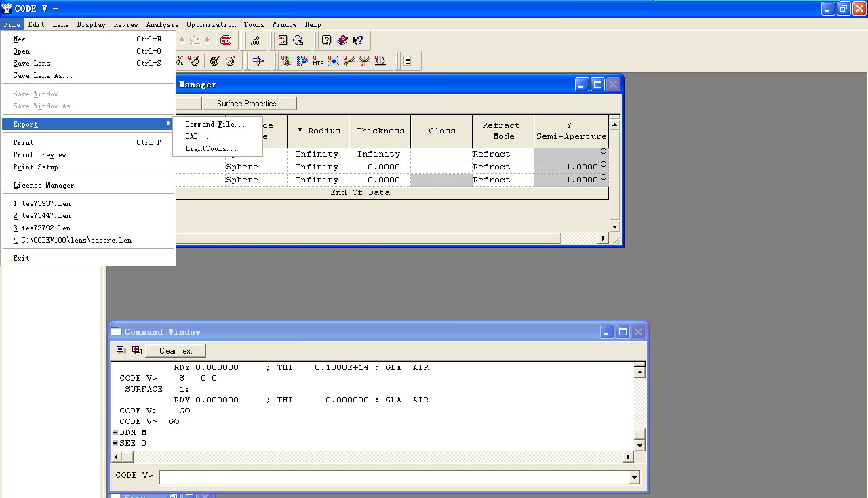Click into the CODE V> command input field
868x498 pixels.
click(393, 478)
